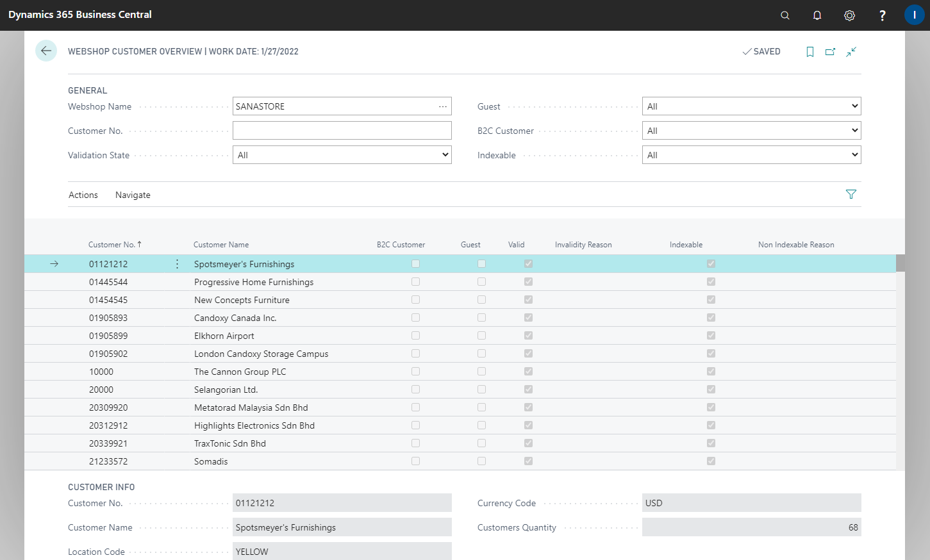Bookmark this page icon
This screenshot has width=930, height=560.
tap(810, 52)
